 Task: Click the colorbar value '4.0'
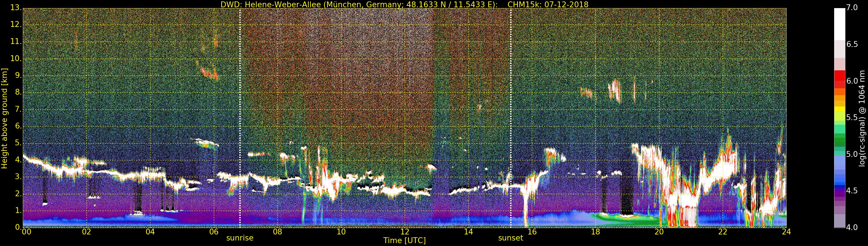(852, 227)
